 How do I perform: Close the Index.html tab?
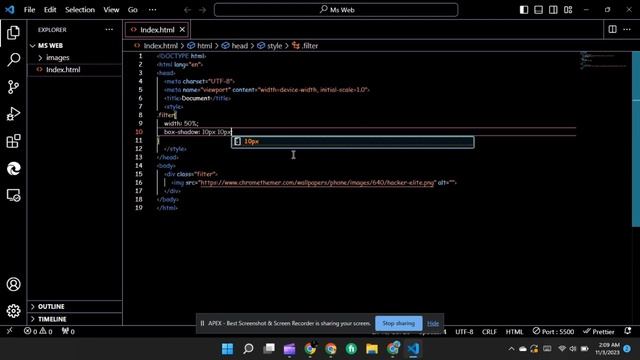click(182, 30)
